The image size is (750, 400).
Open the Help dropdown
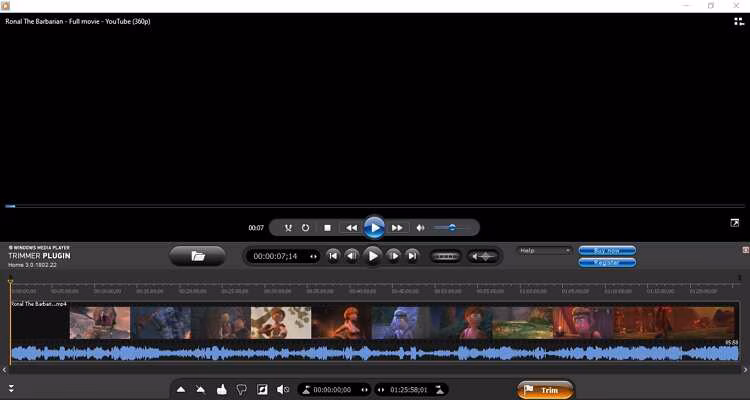tap(544, 251)
